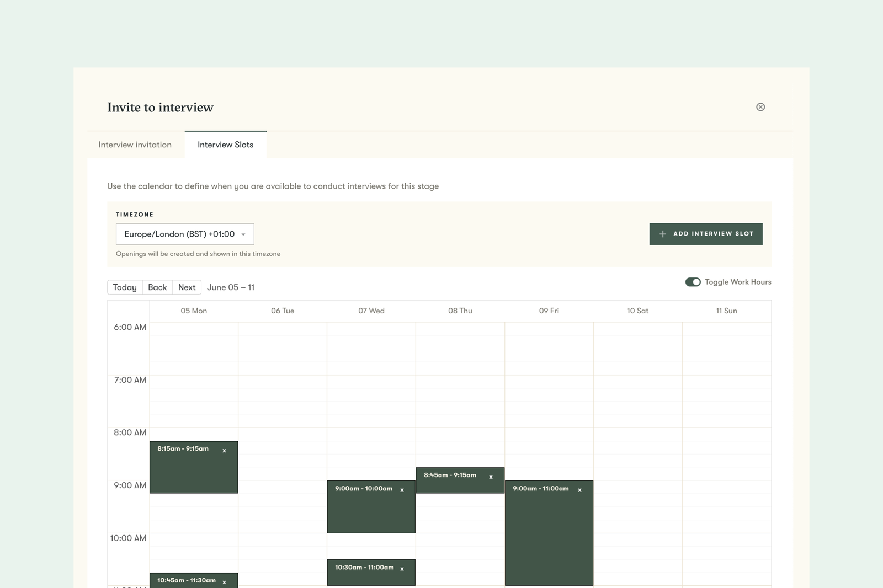This screenshot has width=883, height=588.
Task: Remove the 9:00am - 10:00am Wednesday slot
Action: coord(402,490)
